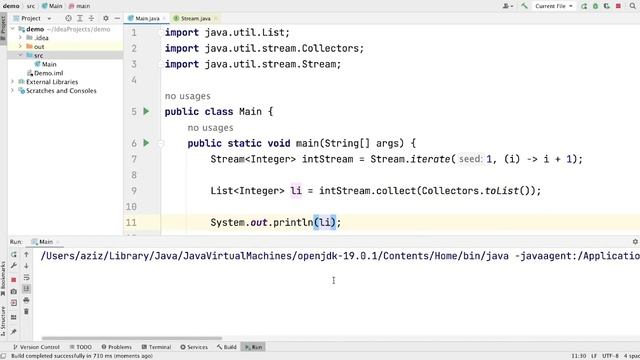Viewport: 640px width, 360px height.
Task: Clear console with trash icon
Action: coord(27,311)
